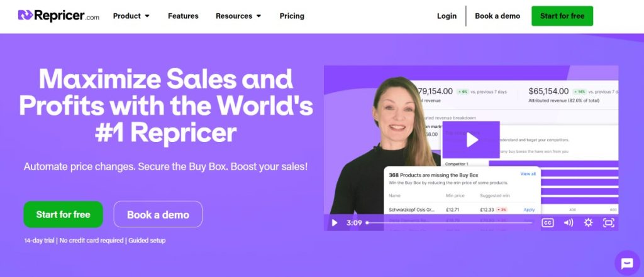
Task: Click the video progress bar
Action: (x=449, y=223)
